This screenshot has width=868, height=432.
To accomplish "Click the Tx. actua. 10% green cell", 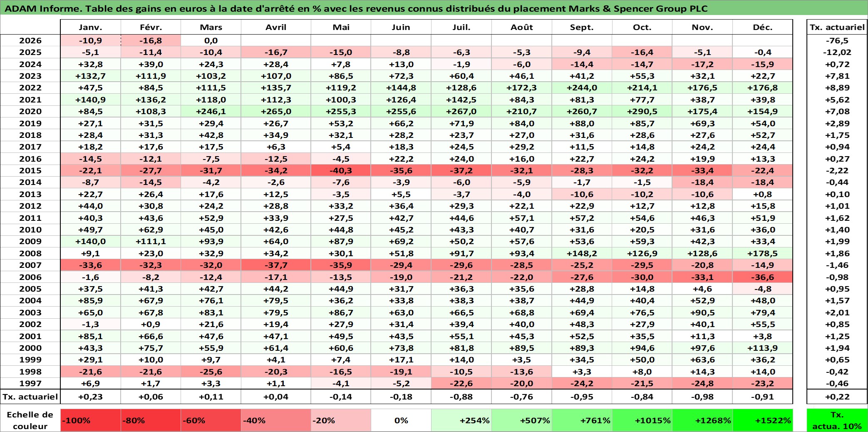I will coord(837,420).
